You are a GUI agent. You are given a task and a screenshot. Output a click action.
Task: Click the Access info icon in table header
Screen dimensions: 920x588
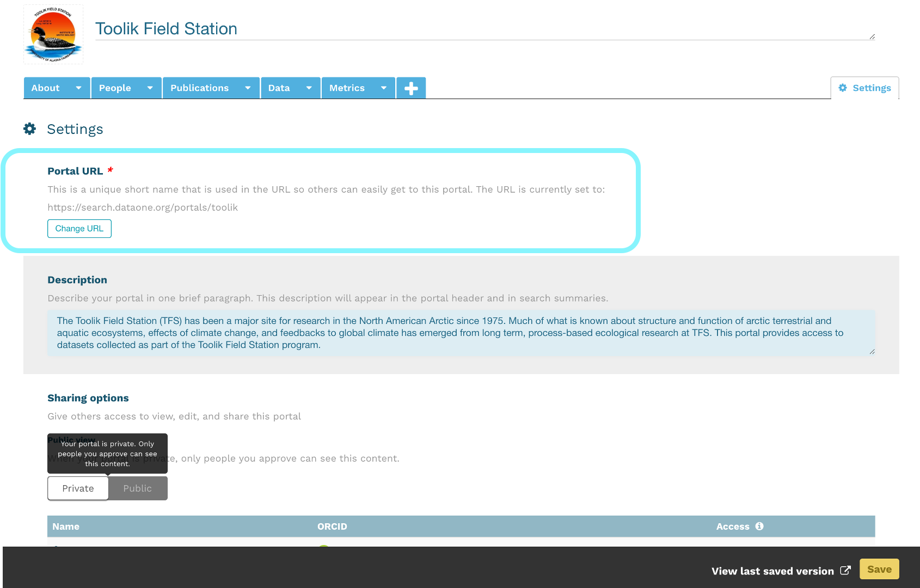click(759, 526)
